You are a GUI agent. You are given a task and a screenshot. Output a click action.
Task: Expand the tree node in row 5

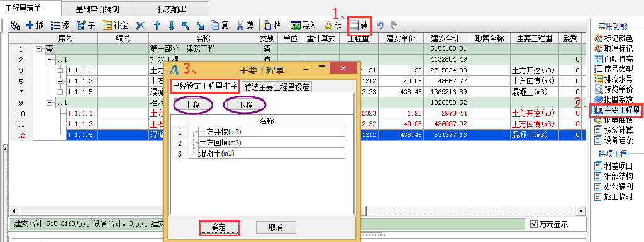pos(60,81)
